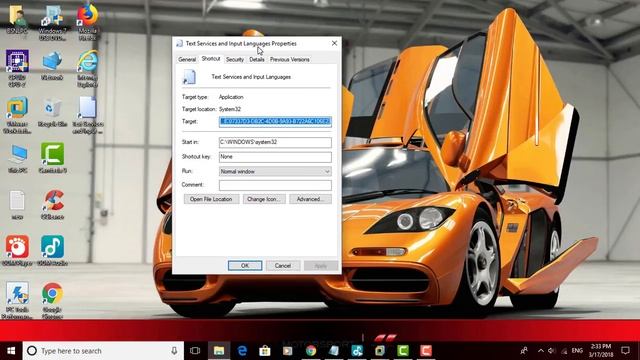Open red Camtasia recorder on the taskbar

pyautogui.click(x=426, y=351)
